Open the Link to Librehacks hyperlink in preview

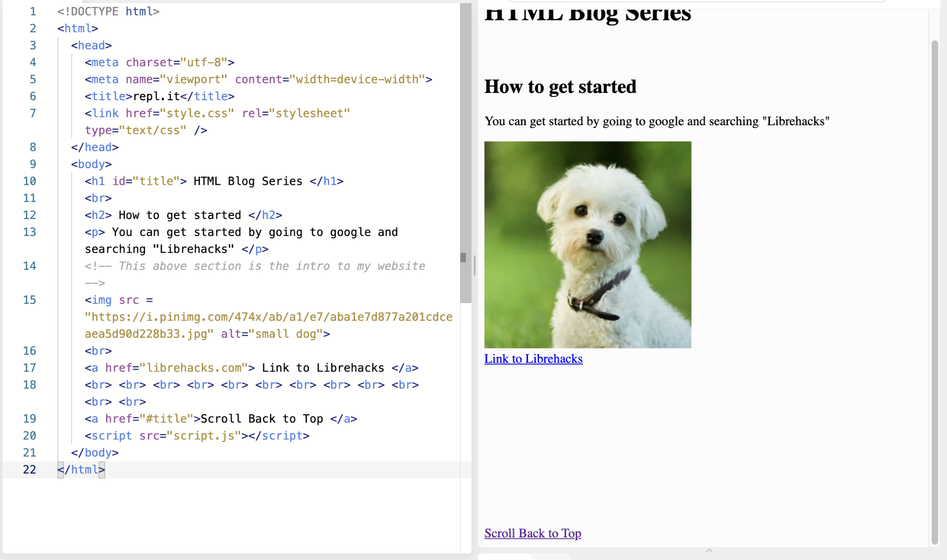pos(533,359)
